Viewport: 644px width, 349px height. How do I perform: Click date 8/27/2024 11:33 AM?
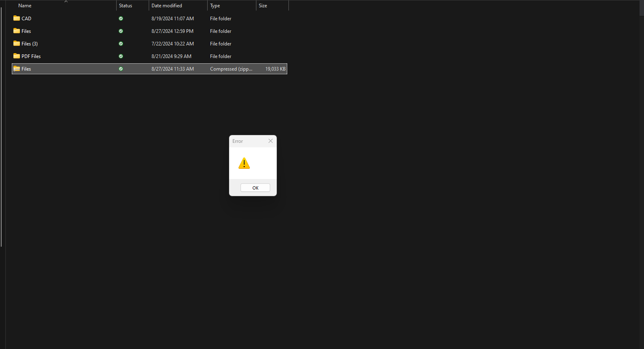(x=173, y=69)
